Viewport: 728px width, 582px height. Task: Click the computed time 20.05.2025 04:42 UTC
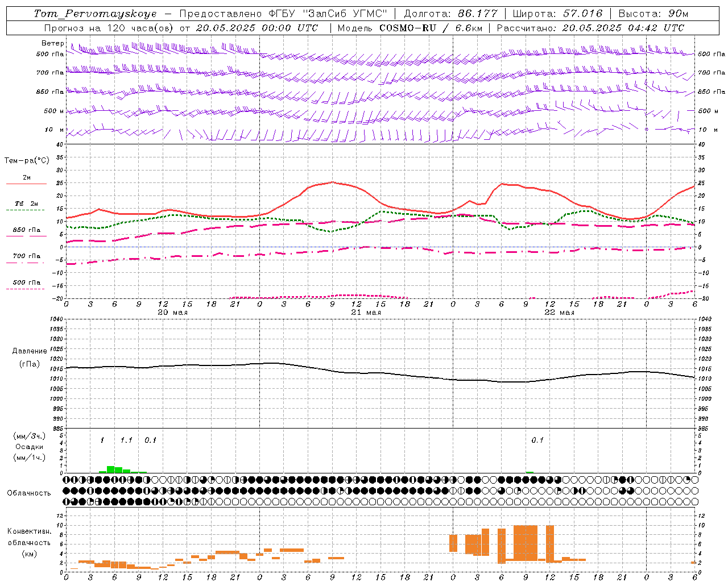(x=623, y=28)
